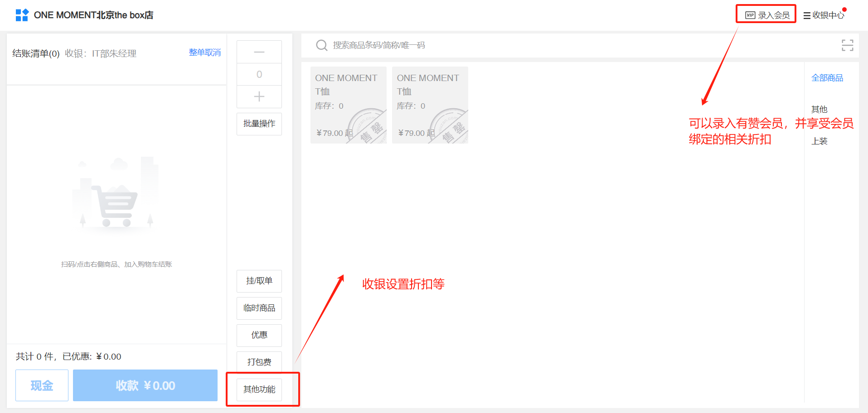Open the 收银中心 hamburger menu
The height and width of the screenshot is (413, 868).
pyautogui.click(x=824, y=15)
